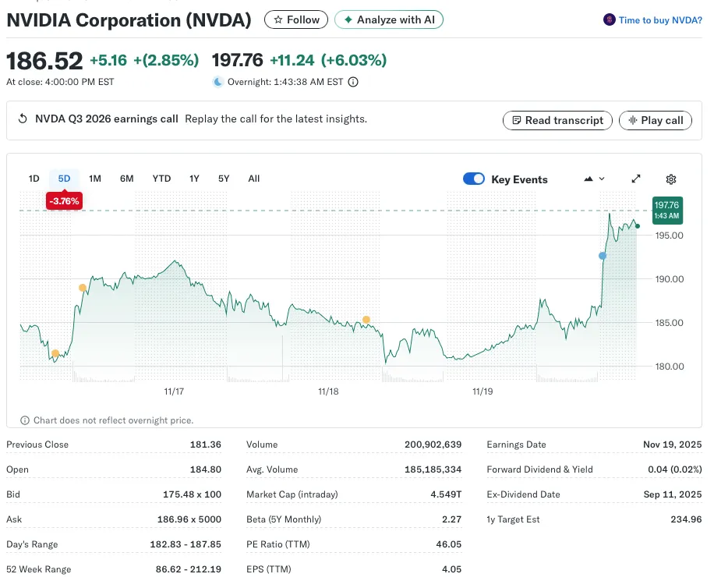Follow the NVDA stock

(295, 19)
